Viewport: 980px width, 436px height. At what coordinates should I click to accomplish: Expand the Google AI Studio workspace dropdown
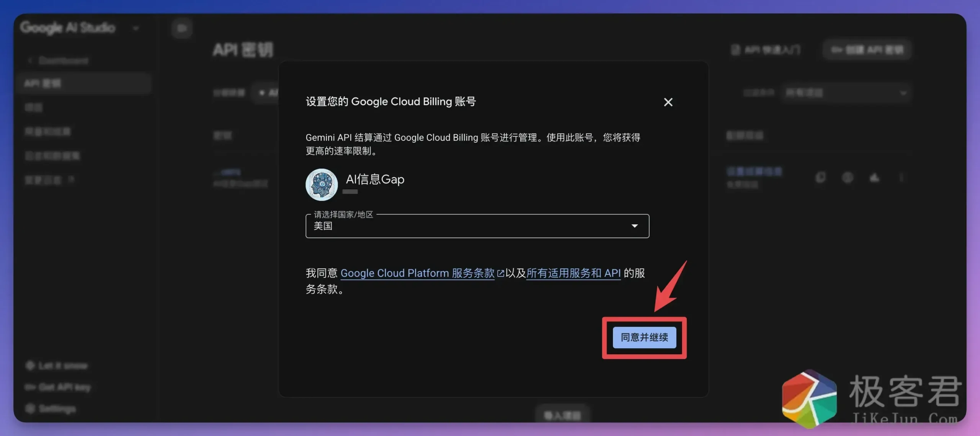tap(137, 28)
